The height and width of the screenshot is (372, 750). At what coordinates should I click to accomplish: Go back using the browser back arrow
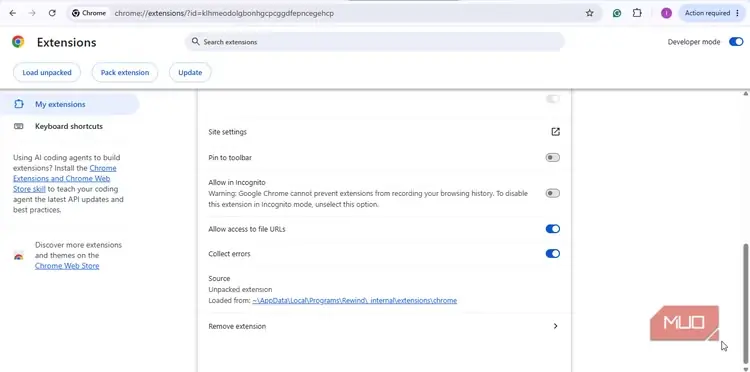pos(12,13)
